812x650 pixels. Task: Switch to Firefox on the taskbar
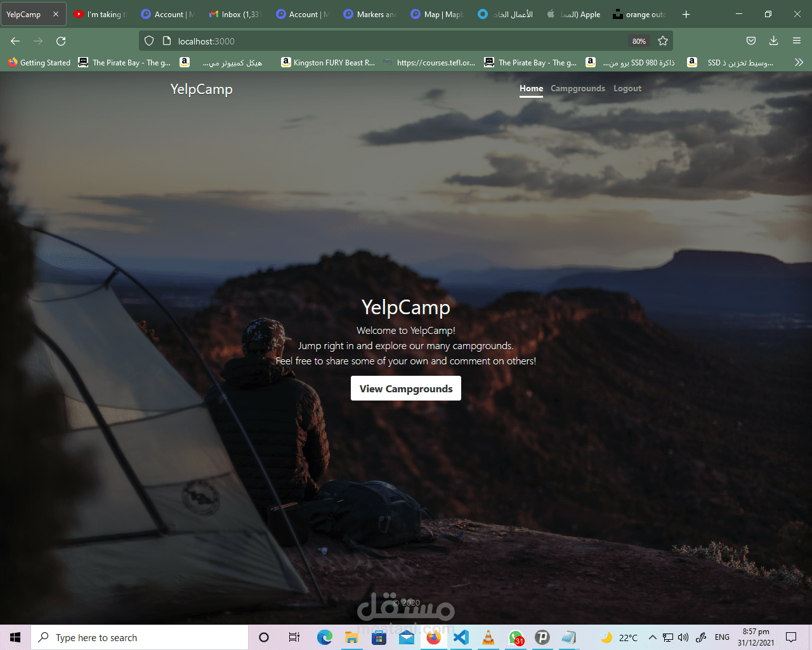point(434,637)
